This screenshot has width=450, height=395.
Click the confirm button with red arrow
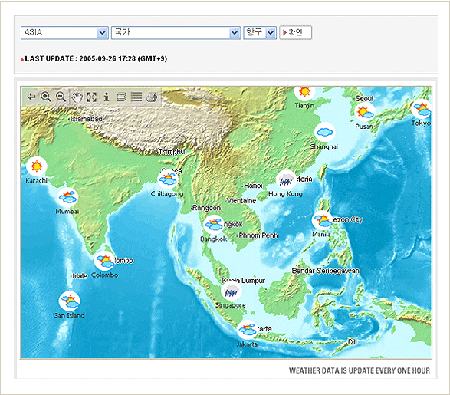point(295,32)
